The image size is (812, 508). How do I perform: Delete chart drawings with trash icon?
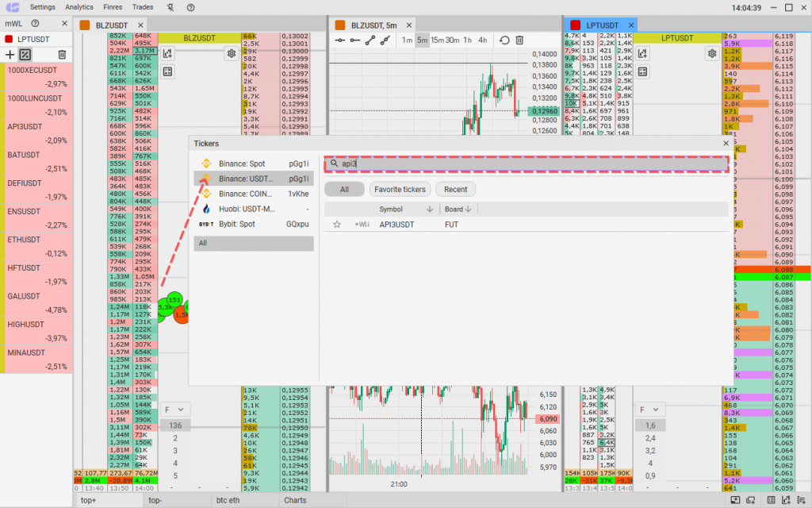519,40
